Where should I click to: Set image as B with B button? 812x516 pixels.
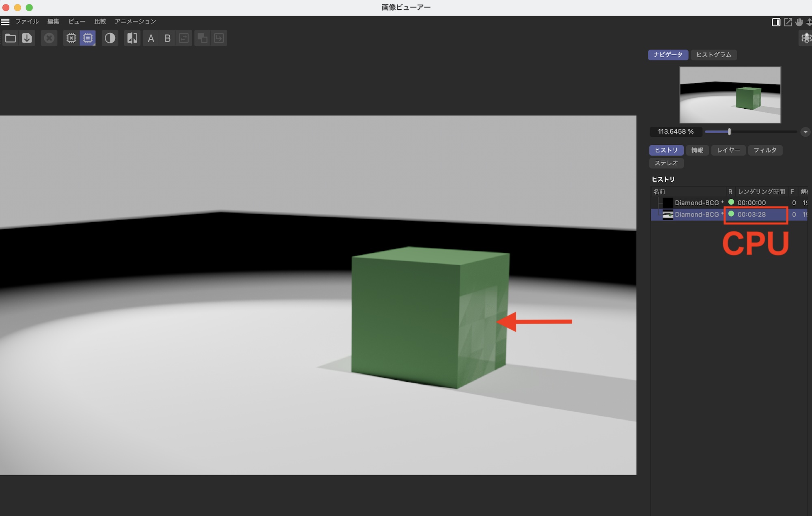167,38
